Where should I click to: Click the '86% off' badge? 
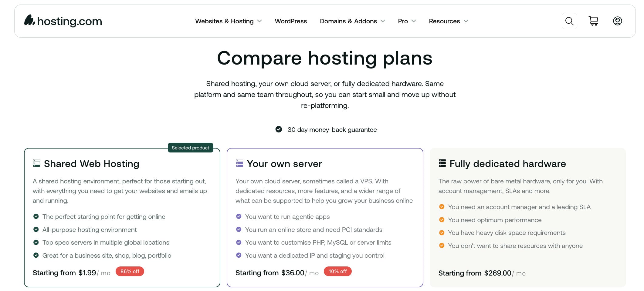pos(130,271)
